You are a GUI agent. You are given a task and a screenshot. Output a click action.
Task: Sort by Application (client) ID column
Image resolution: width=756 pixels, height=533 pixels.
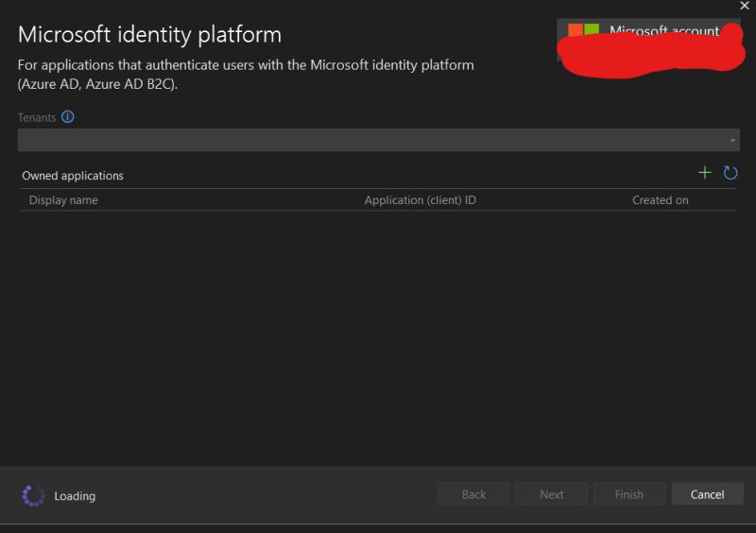click(x=420, y=200)
